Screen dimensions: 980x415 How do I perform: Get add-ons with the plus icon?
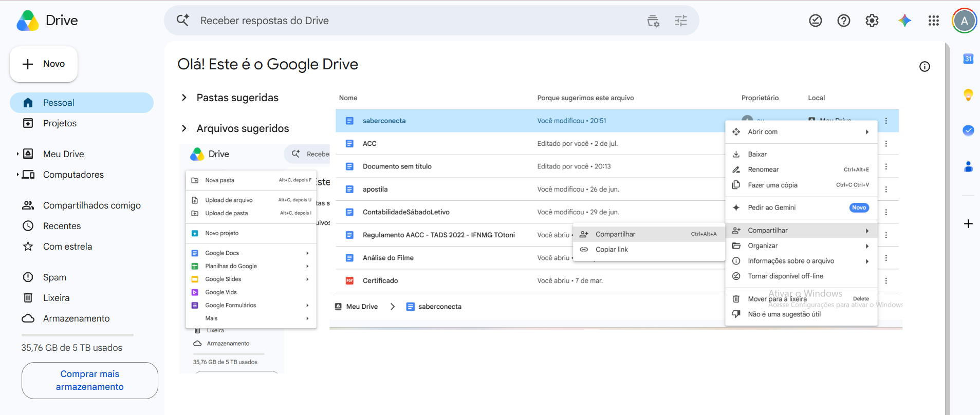pyautogui.click(x=968, y=224)
